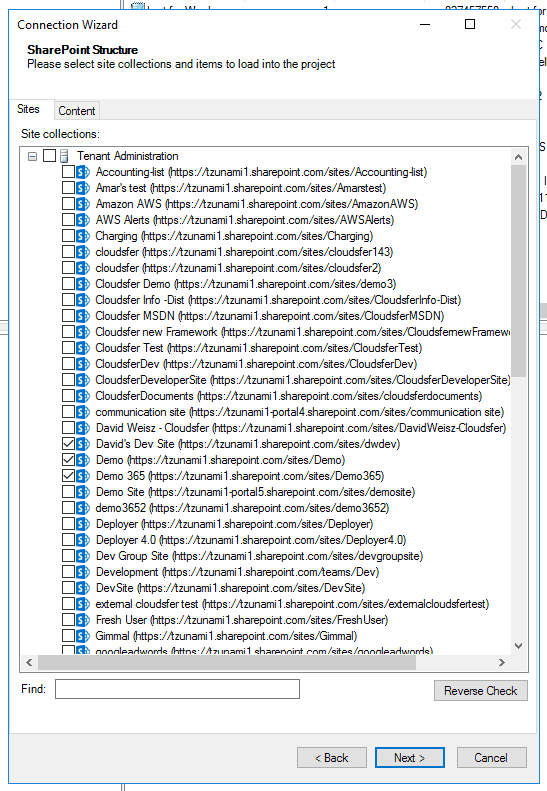Click the SharePoint icon beside Deployer 4.0
The width and height of the screenshot is (547, 791).
tap(83, 540)
